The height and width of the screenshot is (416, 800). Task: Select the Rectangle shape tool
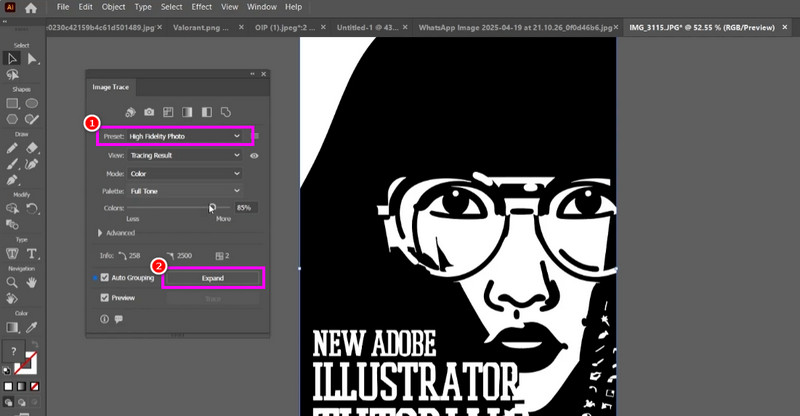coord(12,104)
